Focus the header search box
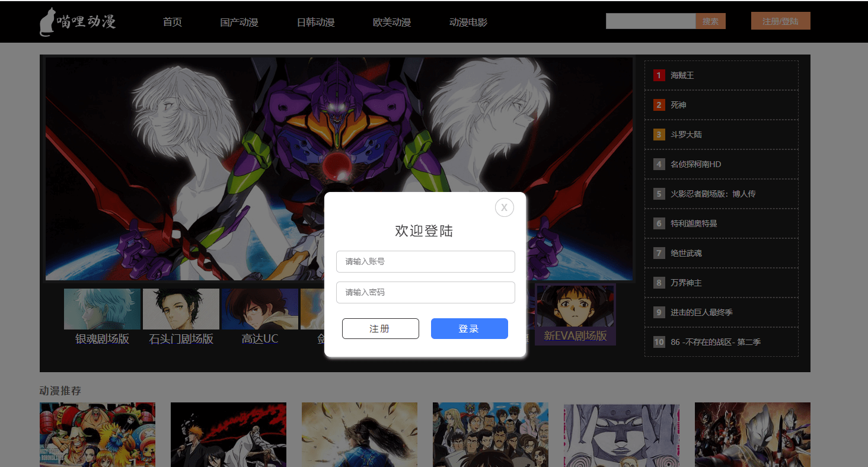 click(x=650, y=21)
